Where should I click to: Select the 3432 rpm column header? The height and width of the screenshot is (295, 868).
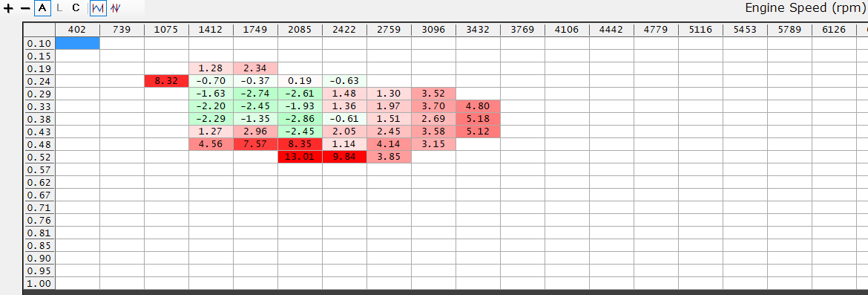pos(478,30)
